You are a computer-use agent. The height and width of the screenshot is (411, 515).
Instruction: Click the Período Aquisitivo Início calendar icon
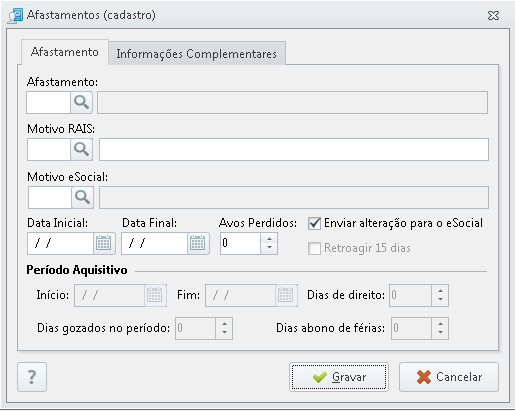point(155,295)
